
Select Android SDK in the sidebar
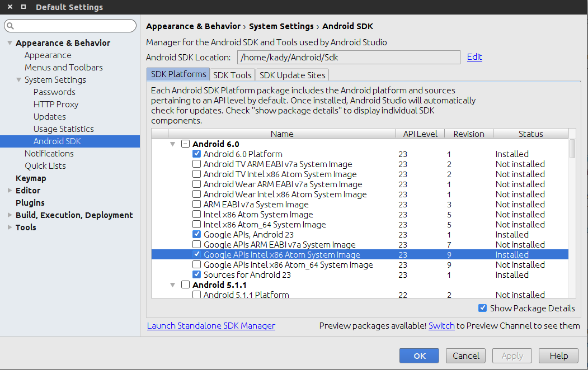tap(70, 141)
